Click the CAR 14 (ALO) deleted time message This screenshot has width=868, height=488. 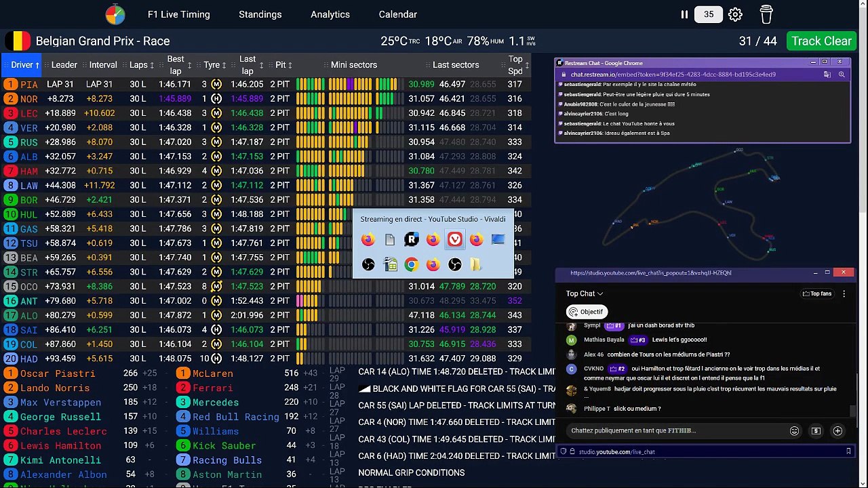[x=457, y=371]
